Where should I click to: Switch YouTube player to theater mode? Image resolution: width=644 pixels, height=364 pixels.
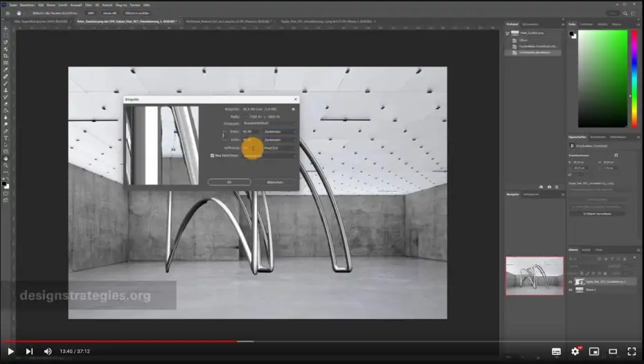[613, 352]
